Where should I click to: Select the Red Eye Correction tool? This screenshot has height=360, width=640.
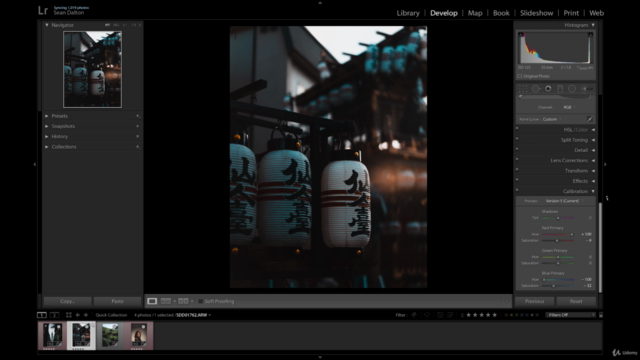(x=548, y=89)
